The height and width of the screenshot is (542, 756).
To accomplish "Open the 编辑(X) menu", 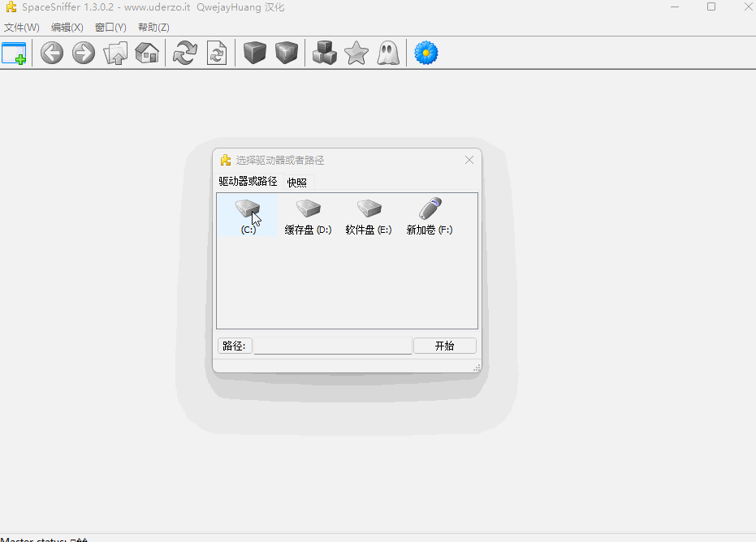I will (67, 28).
